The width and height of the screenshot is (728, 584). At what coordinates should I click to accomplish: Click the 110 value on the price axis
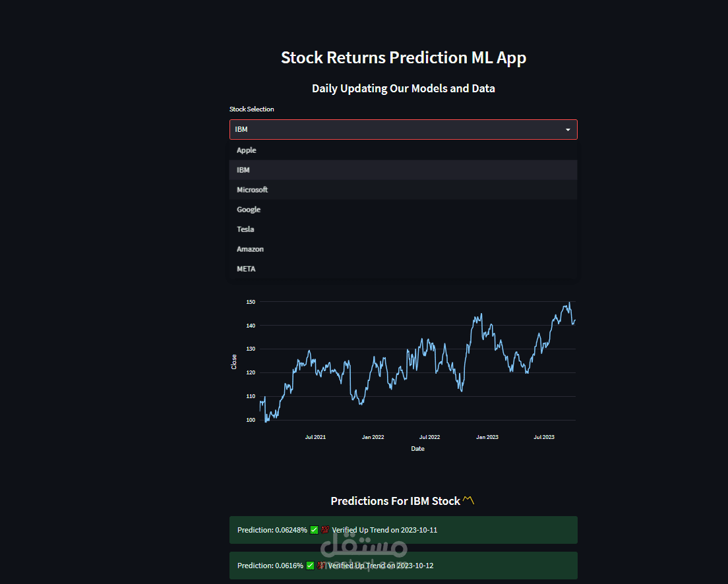[251, 396]
